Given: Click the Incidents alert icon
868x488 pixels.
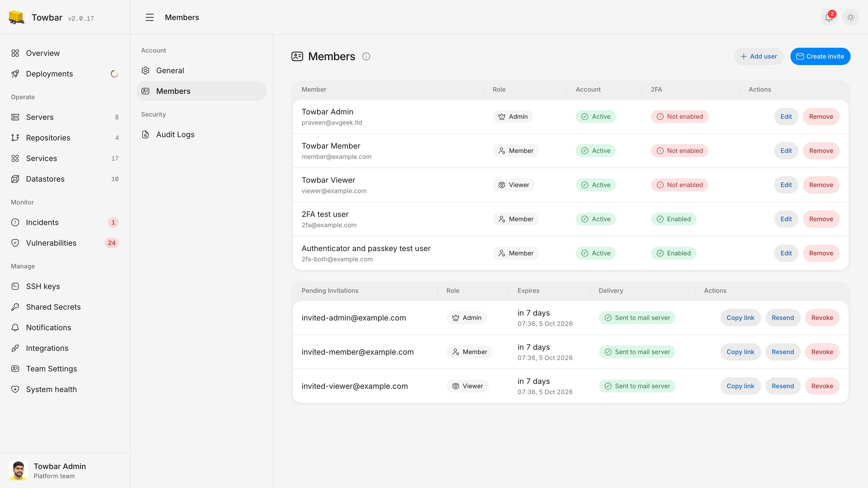Looking at the screenshot, I should [15, 222].
